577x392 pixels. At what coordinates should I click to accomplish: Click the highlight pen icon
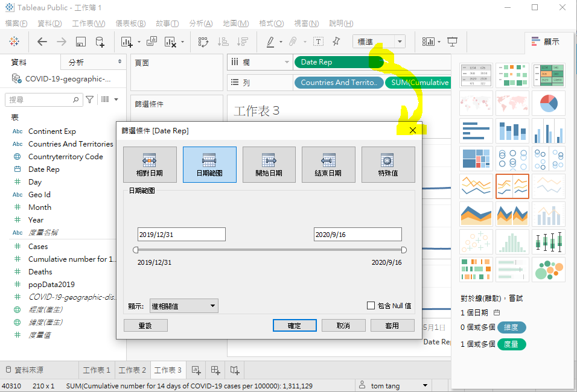point(270,42)
